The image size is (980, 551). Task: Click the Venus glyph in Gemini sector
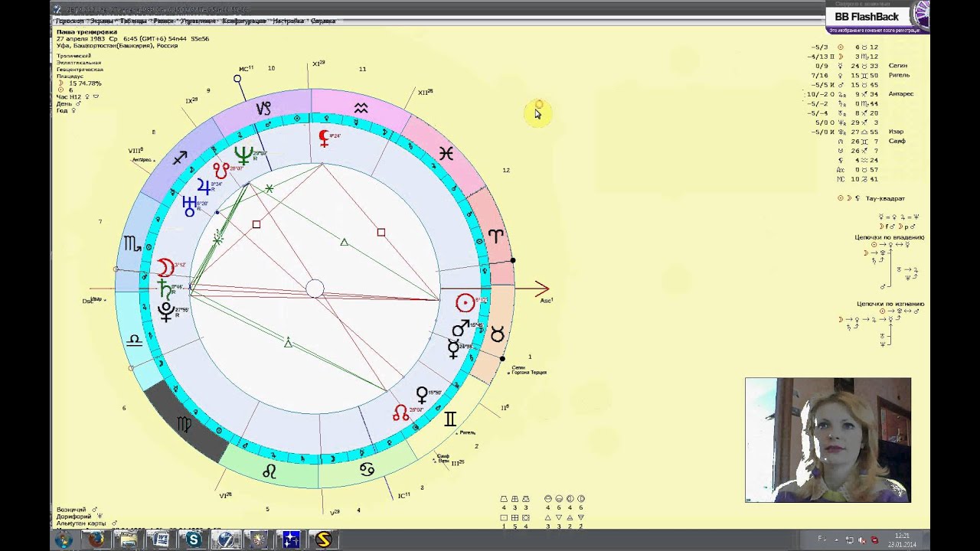pos(421,395)
